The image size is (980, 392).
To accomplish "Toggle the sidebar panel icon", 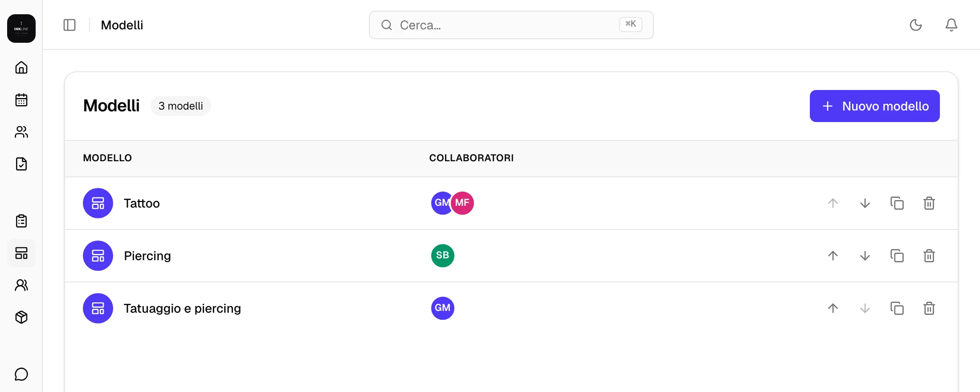I will click(x=69, y=25).
